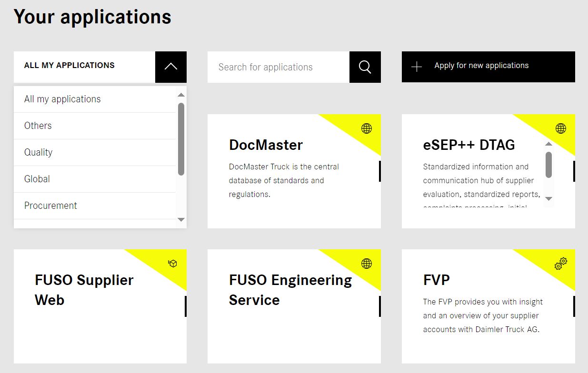Viewport: 588px width, 373px height.
Task: Click the magnifying glass search icon
Action: click(x=365, y=67)
